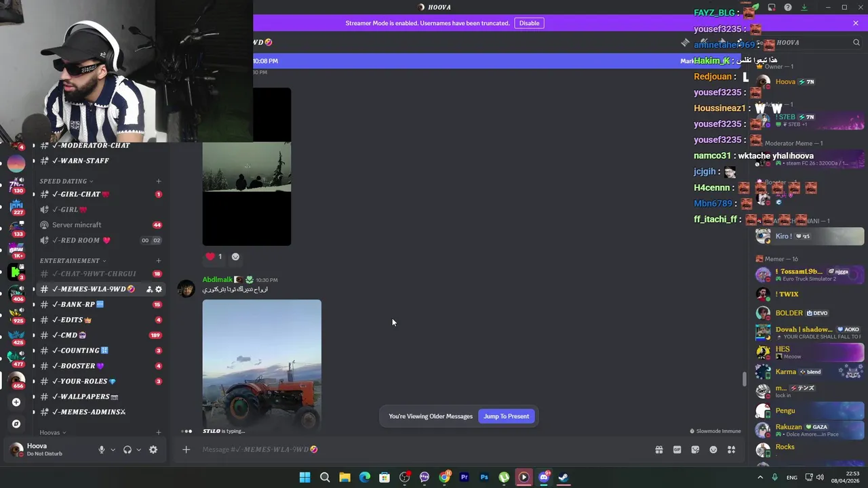Open Abdlmalk username in chat
Screen dimensions: 868x488
217,279
